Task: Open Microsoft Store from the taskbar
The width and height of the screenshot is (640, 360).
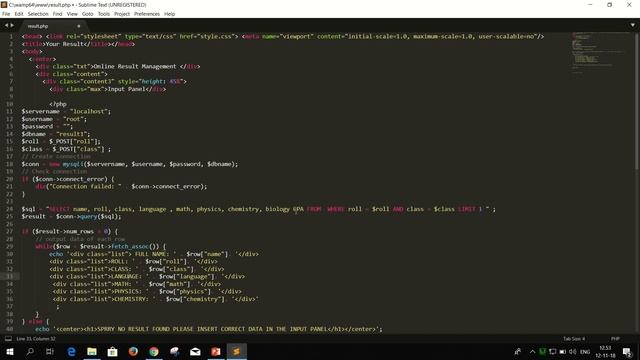Action: [112, 351]
